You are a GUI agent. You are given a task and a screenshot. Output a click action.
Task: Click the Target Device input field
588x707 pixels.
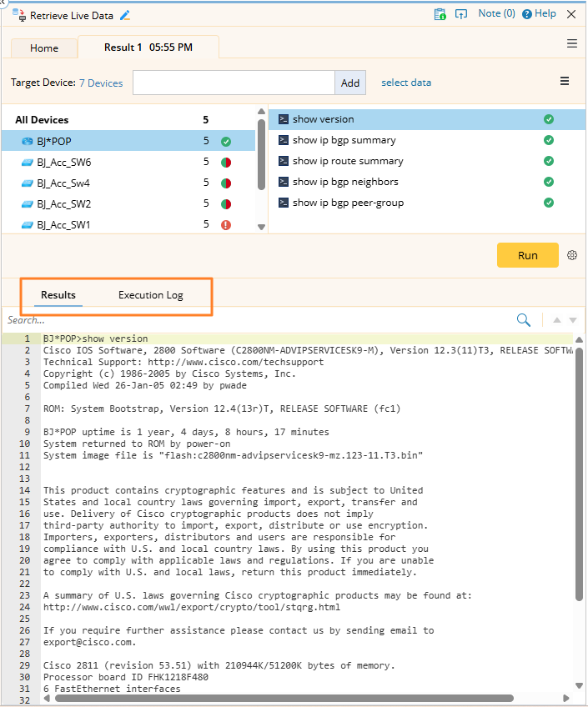click(x=234, y=83)
